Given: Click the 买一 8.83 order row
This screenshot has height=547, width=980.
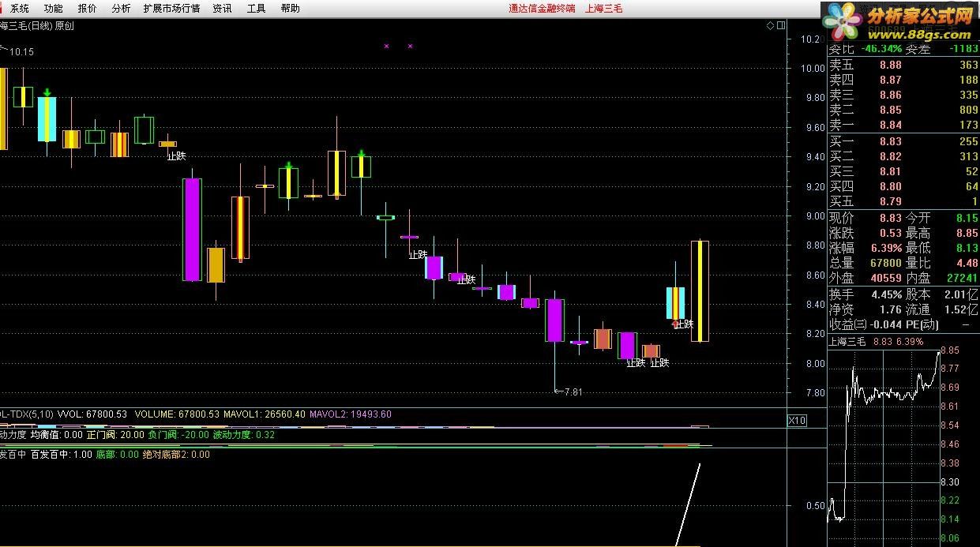Looking at the screenshot, I should (x=903, y=142).
